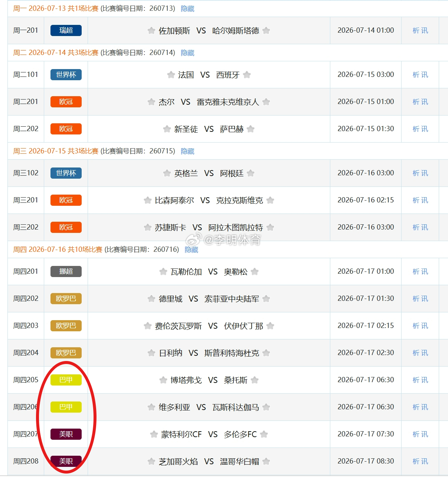
Task: Star the 奥勒松 team
Action: click(x=255, y=271)
